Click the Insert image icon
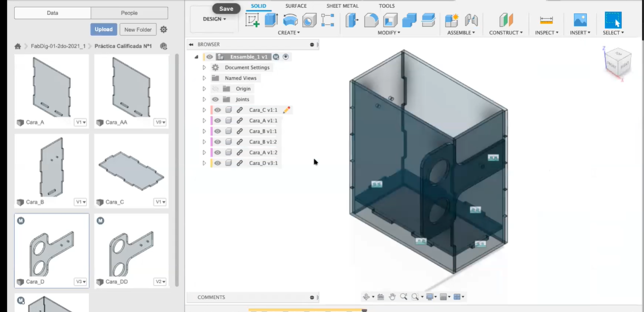The image size is (644, 312). [x=580, y=20]
